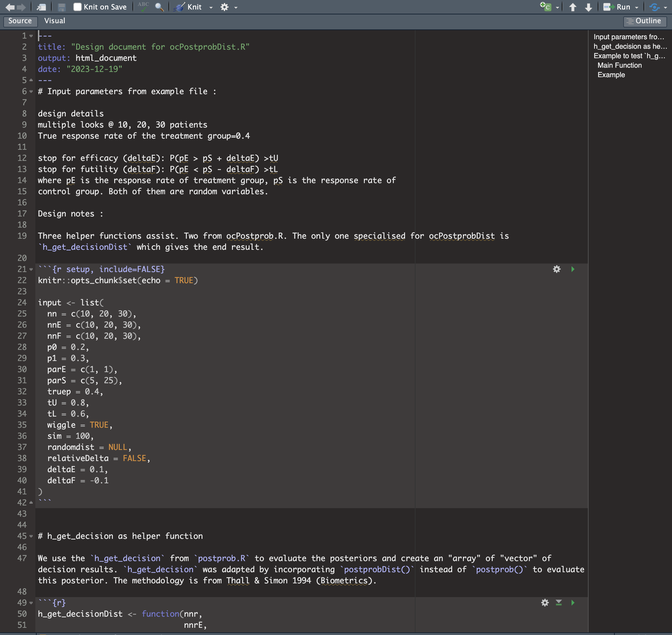Run spell check ABC icon

click(144, 7)
